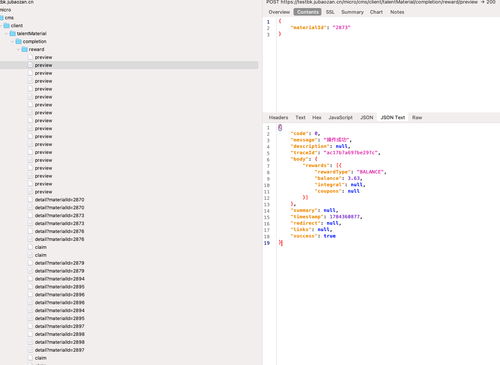The width and height of the screenshot is (500, 365).
Task: Switch response view to the JSON tab
Action: 367,117
